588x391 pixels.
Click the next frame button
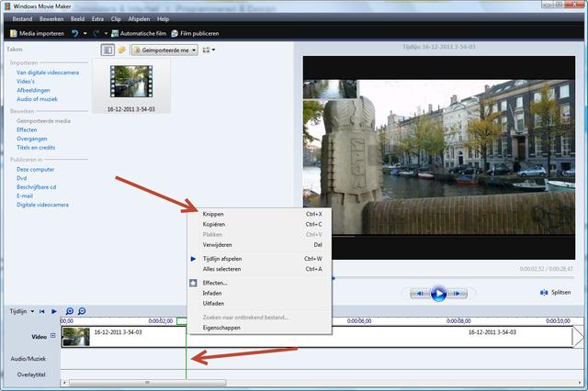click(458, 294)
